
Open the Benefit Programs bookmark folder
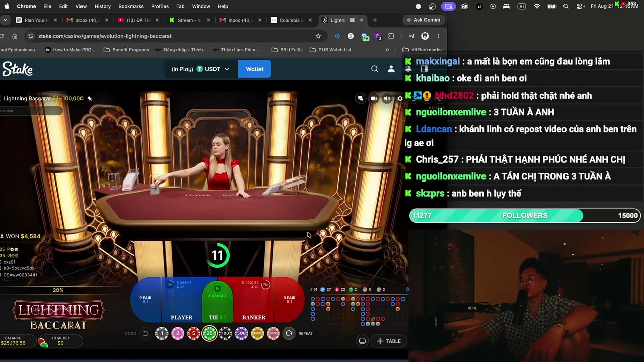pos(126,50)
